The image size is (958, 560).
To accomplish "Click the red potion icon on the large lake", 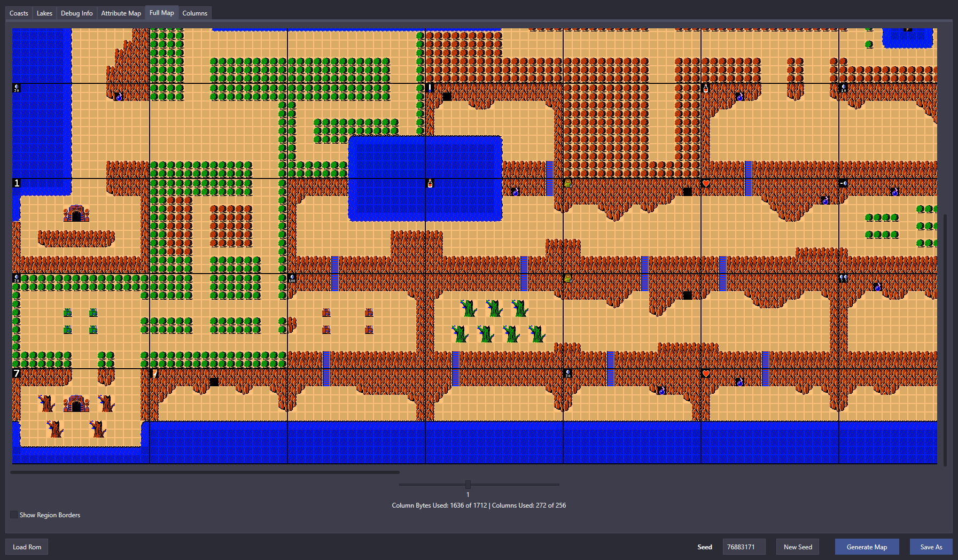I will coord(430,183).
